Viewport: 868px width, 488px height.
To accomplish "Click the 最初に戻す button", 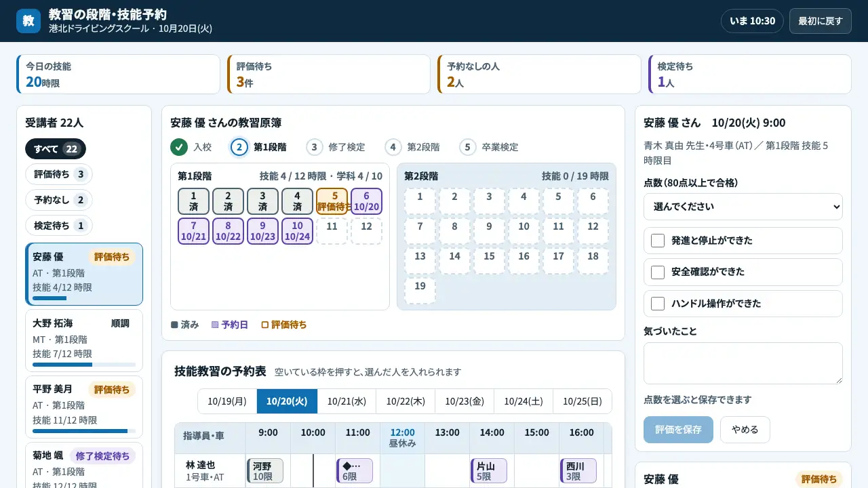I will pos(820,21).
